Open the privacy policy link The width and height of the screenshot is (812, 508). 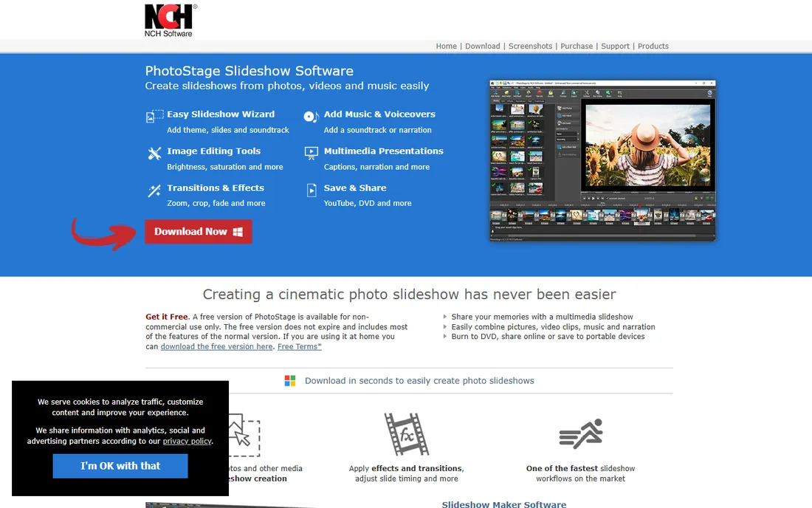click(187, 442)
